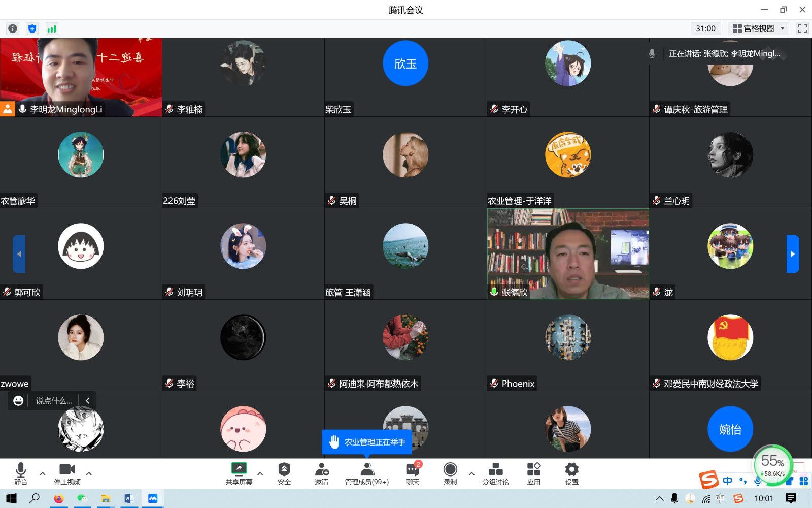The height and width of the screenshot is (508, 812).
Task: Click the zwowe name label
Action: tap(15, 384)
